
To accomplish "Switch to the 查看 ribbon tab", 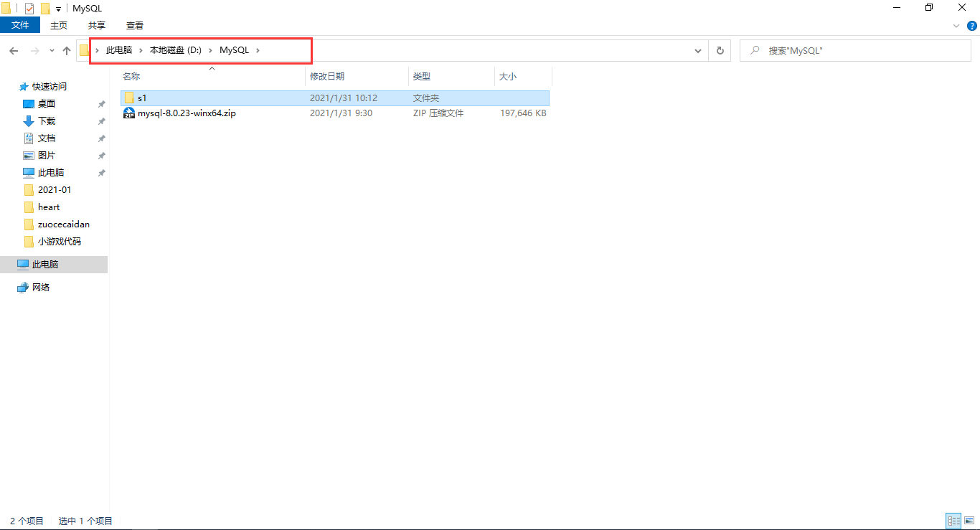I will (x=135, y=25).
